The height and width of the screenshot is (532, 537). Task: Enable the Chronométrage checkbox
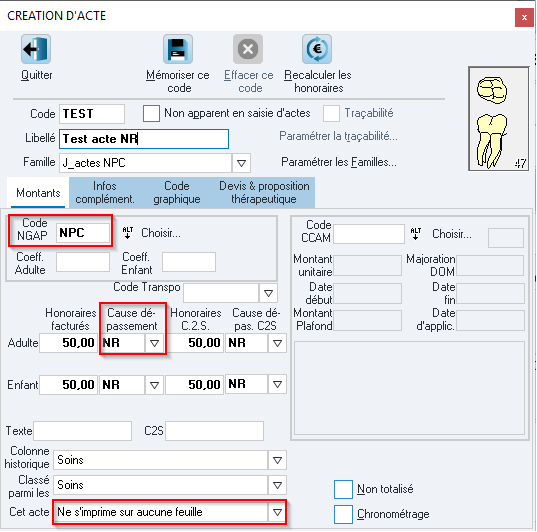tap(343, 514)
